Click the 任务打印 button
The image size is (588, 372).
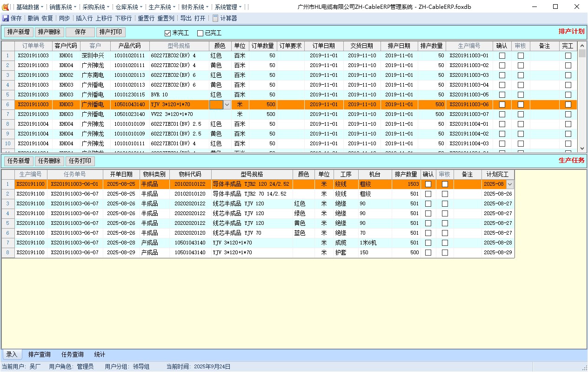pos(80,161)
